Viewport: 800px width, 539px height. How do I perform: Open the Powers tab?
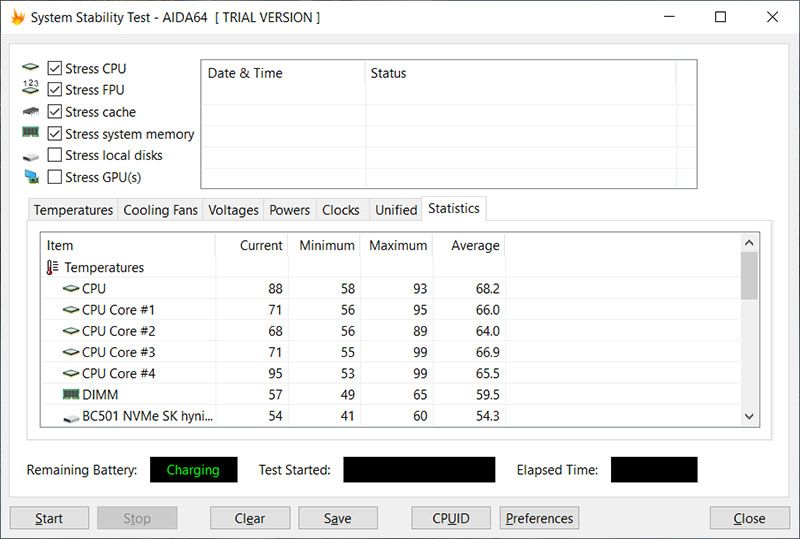pos(289,210)
